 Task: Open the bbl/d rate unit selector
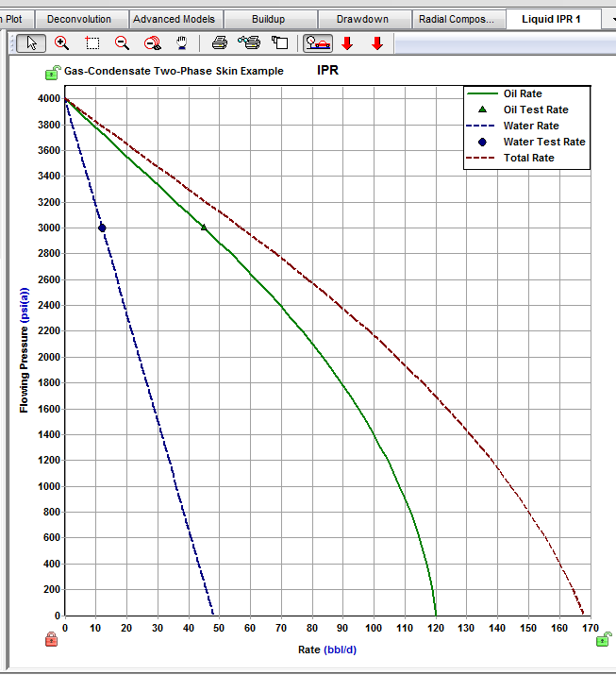(x=341, y=650)
